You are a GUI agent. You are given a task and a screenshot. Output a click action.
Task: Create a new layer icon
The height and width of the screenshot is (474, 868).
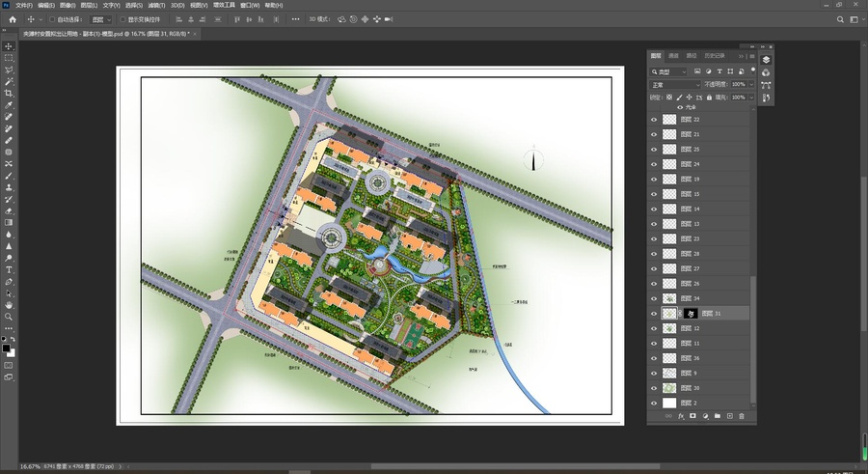(730, 416)
